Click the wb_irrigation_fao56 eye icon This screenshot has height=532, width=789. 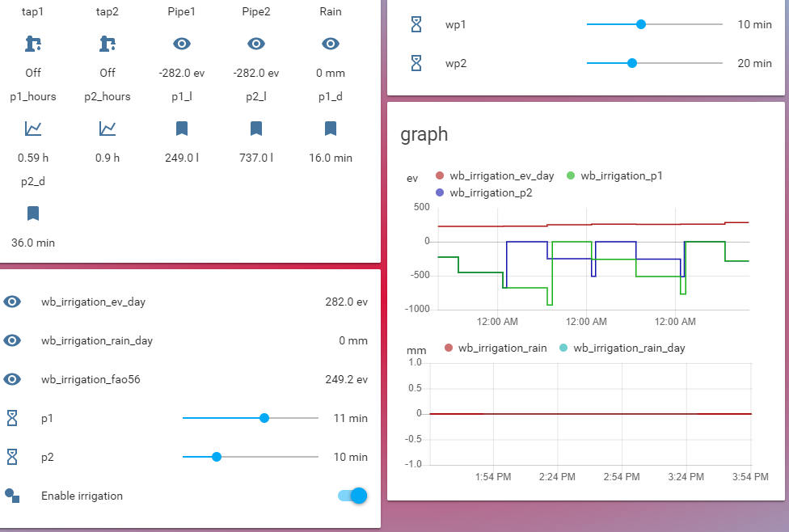12,379
